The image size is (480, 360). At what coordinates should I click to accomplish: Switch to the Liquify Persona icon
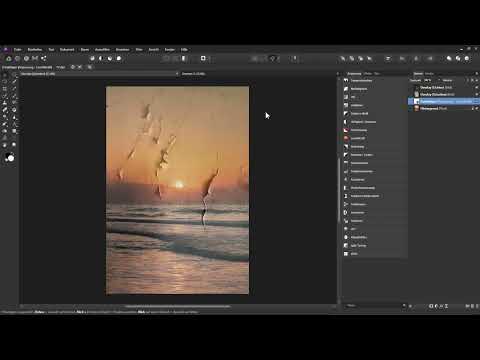(17, 58)
